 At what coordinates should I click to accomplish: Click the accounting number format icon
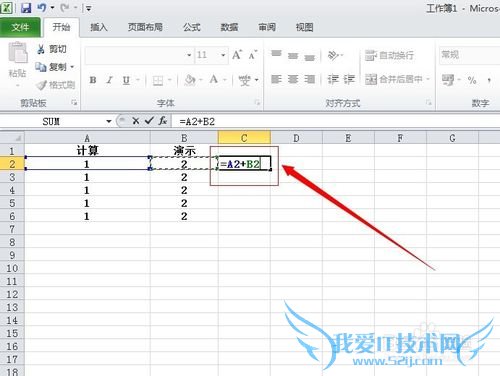448,80
